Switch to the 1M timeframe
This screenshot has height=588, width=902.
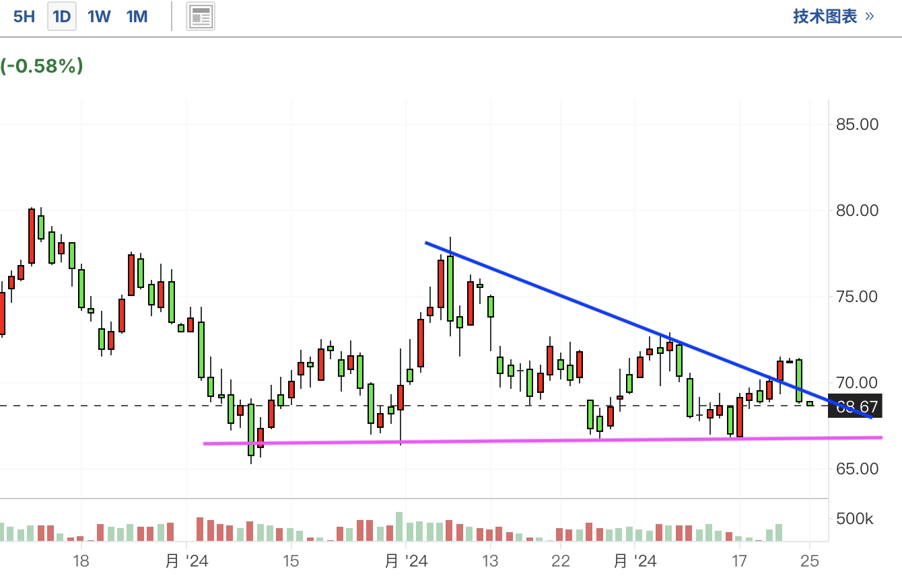(137, 17)
